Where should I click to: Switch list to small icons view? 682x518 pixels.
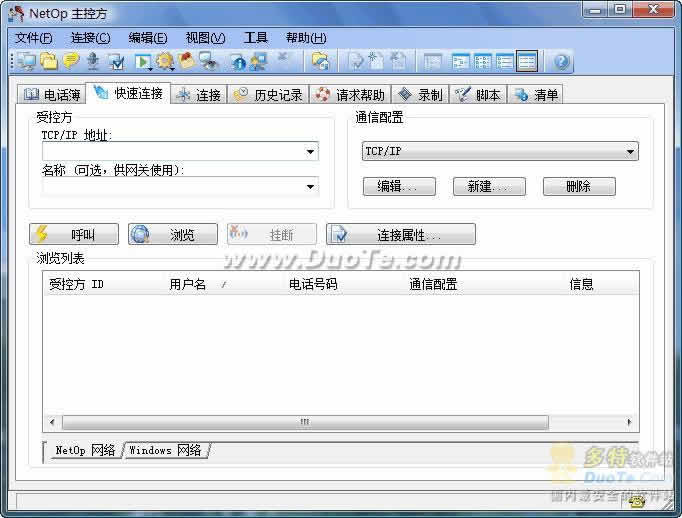[483, 62]
